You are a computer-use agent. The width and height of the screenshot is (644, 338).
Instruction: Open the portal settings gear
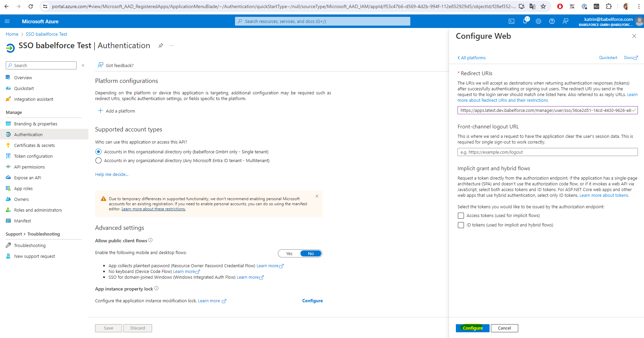tap(538, 21)
